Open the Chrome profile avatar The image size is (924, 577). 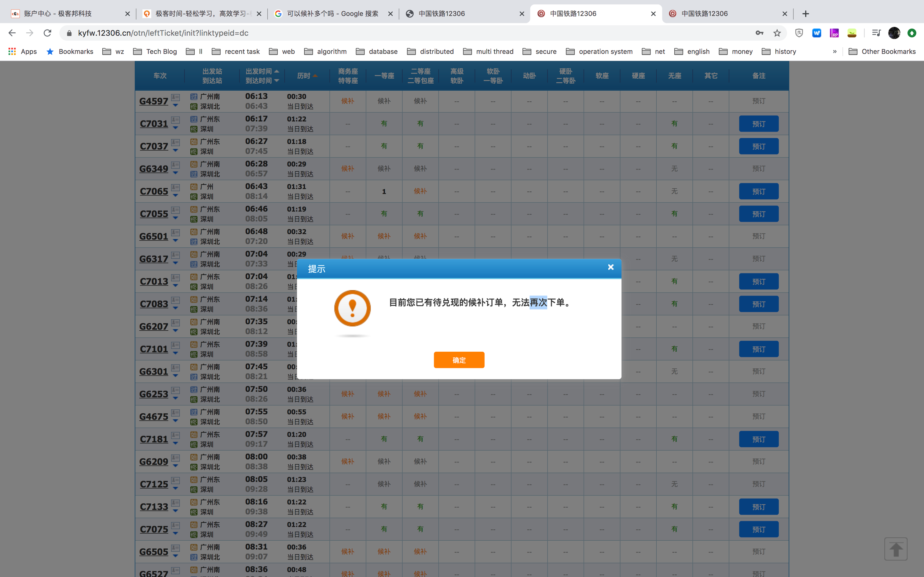(894, 33)
